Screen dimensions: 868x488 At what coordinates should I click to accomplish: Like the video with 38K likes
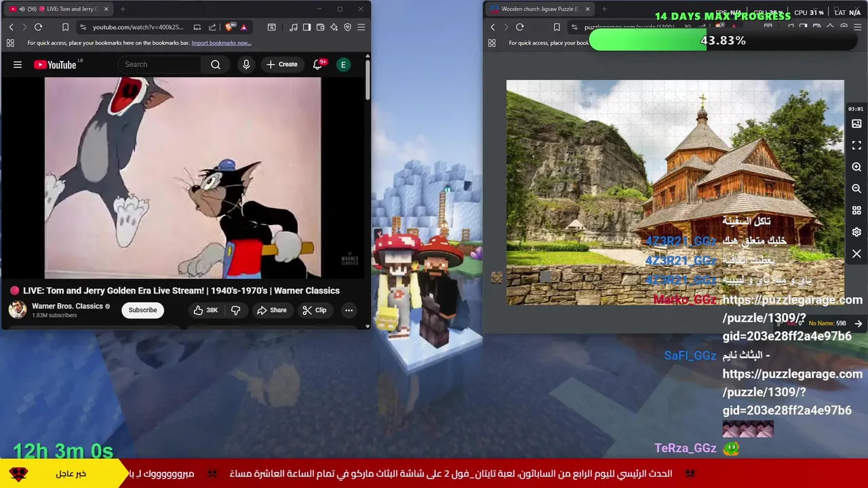(x=205, y=310)
